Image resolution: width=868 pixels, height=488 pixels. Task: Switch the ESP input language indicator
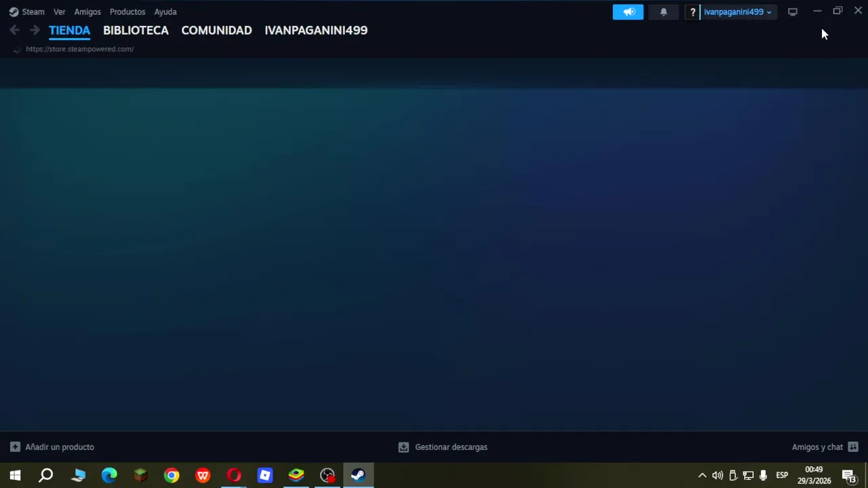782,475
